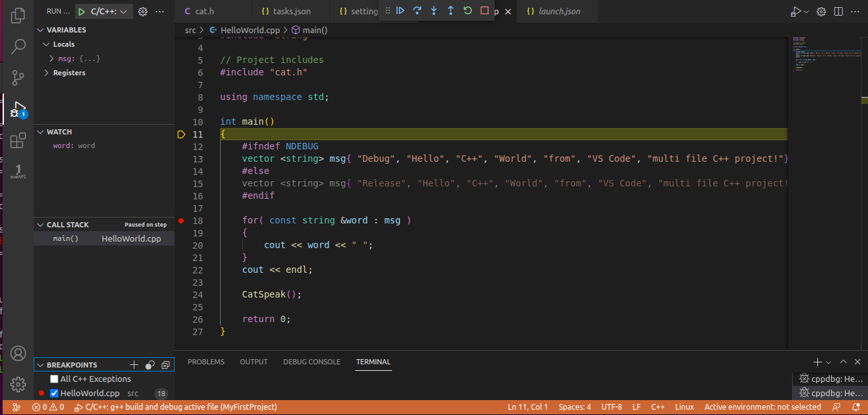Switch to the Debug Console tab
The height and width of the screenshot is (415, 868).
(x=312, y=362)
